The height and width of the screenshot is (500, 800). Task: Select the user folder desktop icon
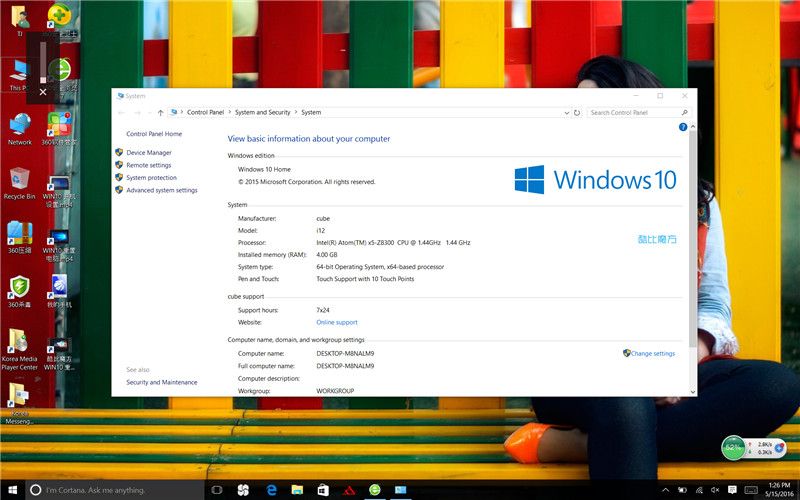pyautogui.click(x=19, y=20)
